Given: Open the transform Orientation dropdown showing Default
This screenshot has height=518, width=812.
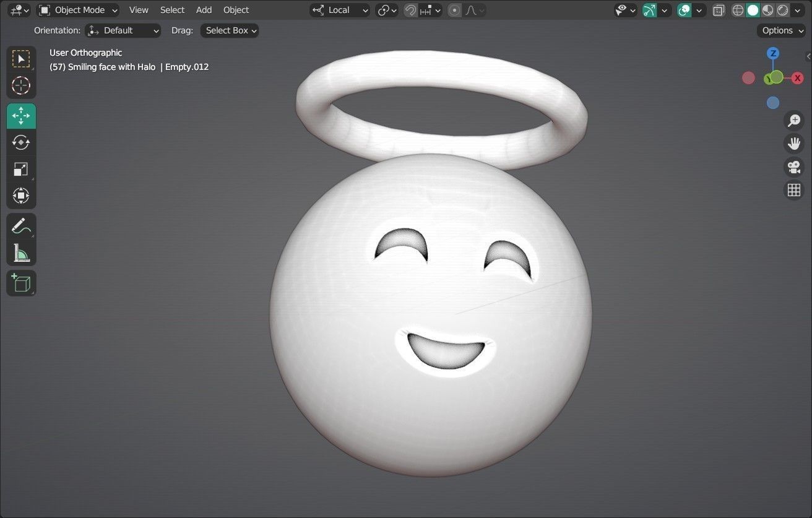Looking at the screenshot, I should pyautogui.click(x=123, y=30).
